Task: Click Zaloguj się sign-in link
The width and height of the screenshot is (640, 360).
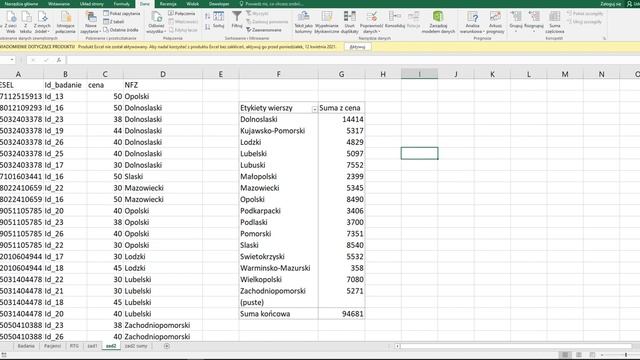Action: pos(611,4)
